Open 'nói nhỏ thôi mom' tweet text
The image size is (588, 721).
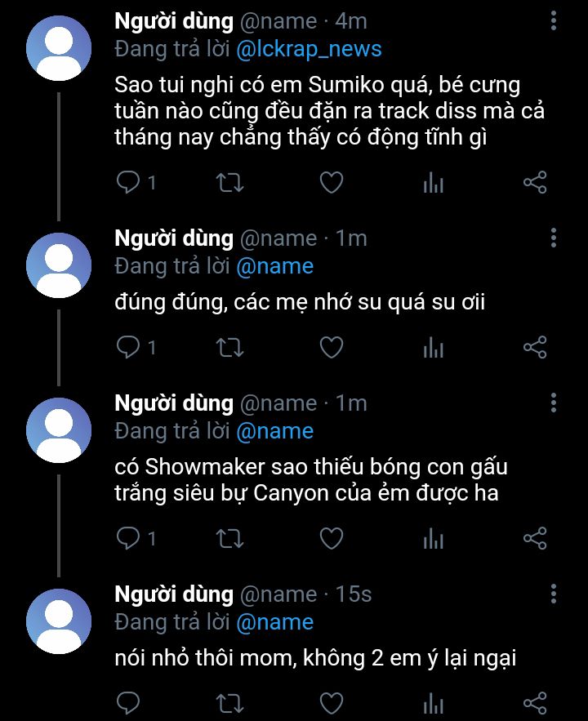[x=315, y=658]
